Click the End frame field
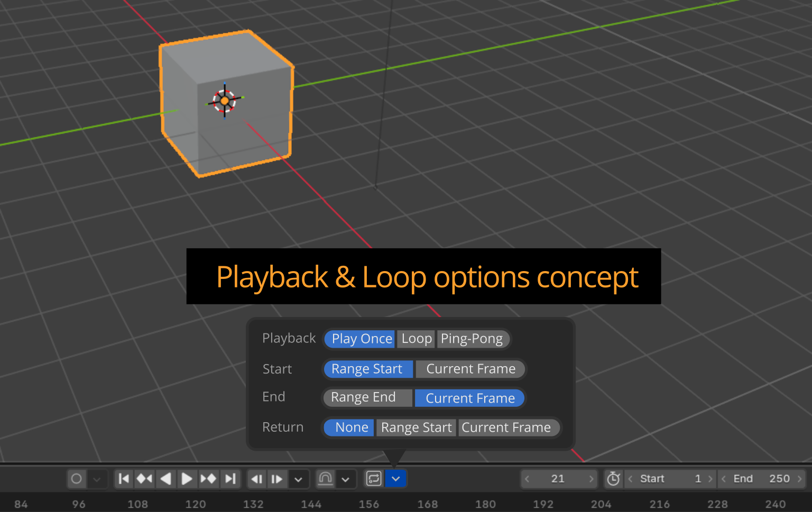This screenshot has height=512, width=812. 761,479
